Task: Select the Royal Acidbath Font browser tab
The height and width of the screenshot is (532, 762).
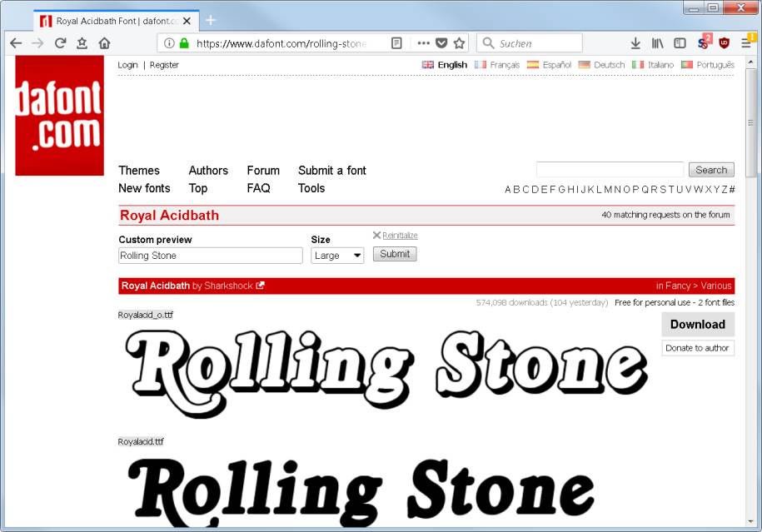Action: point(117,21)
